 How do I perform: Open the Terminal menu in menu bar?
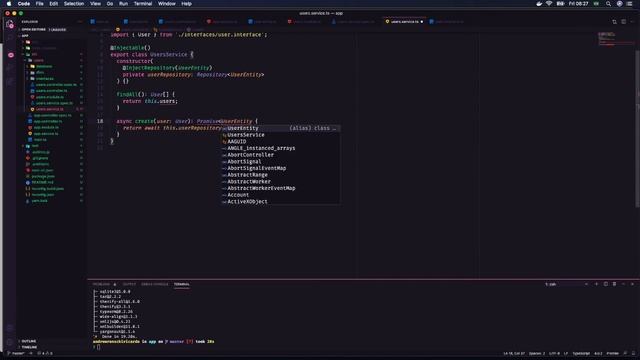(x=143, y=4)
